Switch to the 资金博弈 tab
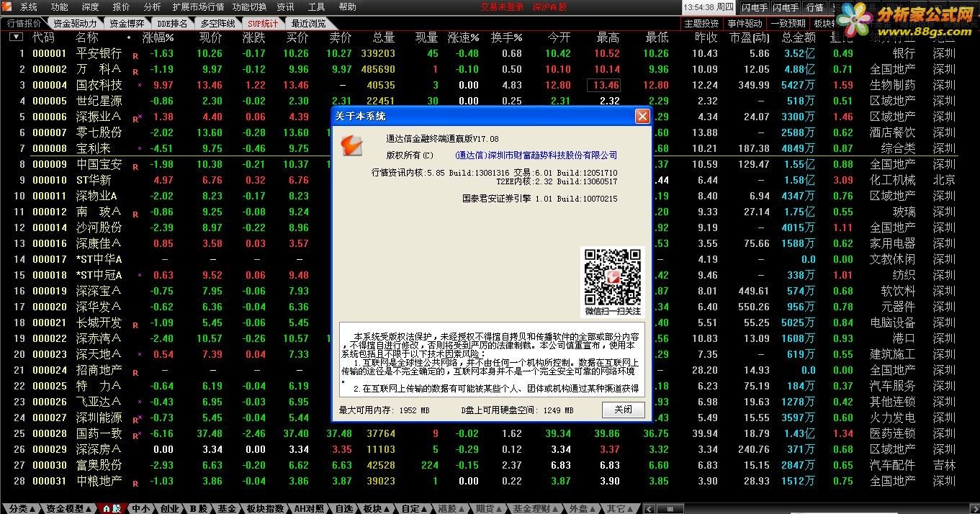Viewport: 980px width, 514px height. [127, 23]
